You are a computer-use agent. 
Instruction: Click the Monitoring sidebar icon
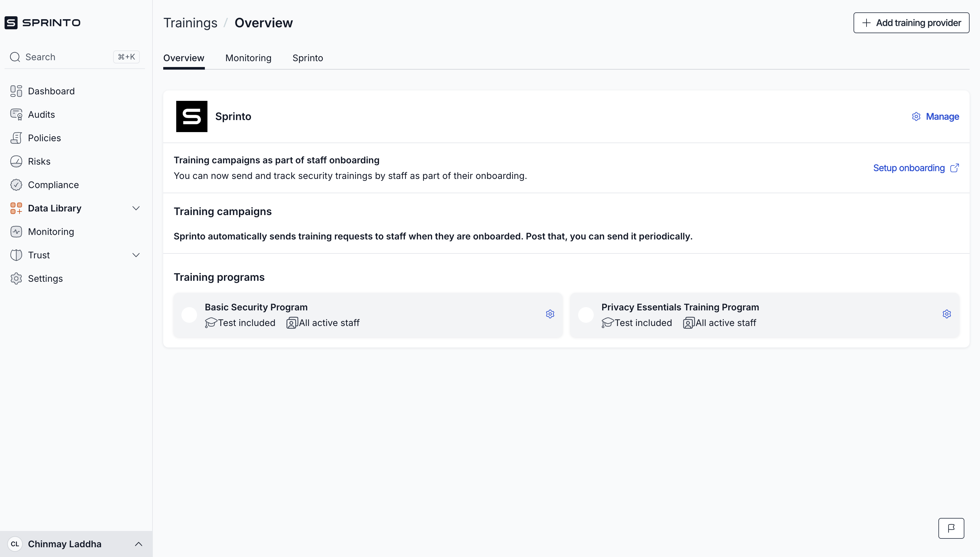(x=16, y=232)
